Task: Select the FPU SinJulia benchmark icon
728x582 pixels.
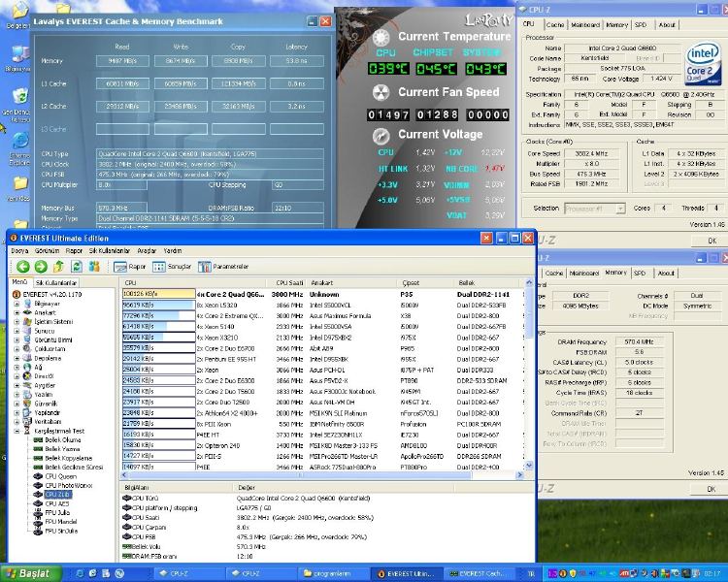Action: point(39,531)
